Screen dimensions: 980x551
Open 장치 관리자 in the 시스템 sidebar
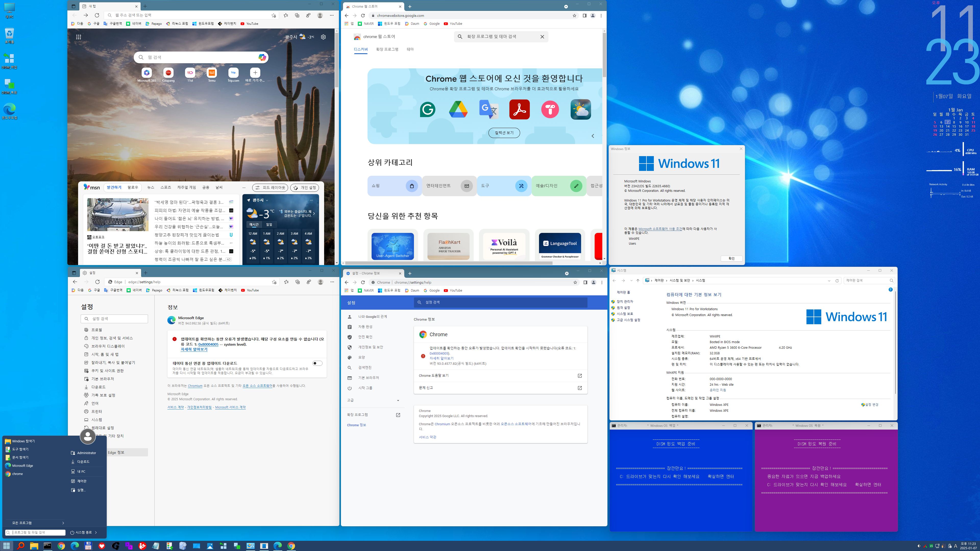pos(625,302)
